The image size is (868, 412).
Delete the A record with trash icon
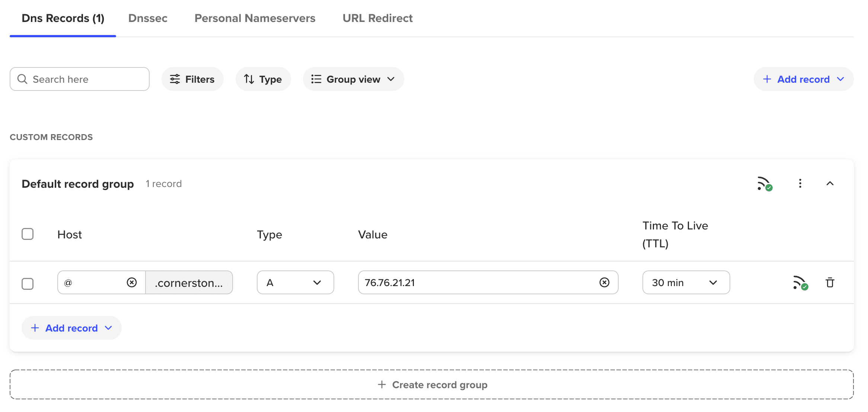click(x=830, y=283)
